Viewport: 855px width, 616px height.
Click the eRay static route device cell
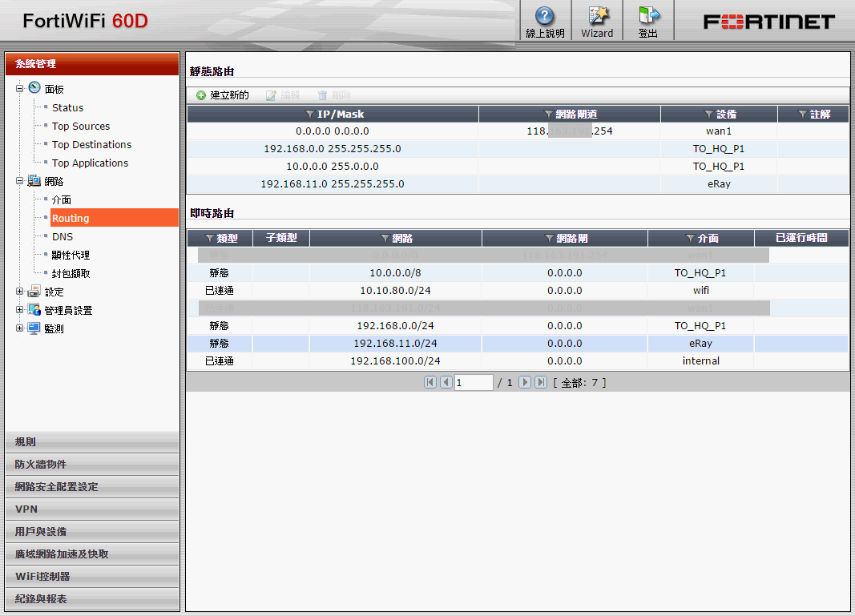tap(719, 183)
